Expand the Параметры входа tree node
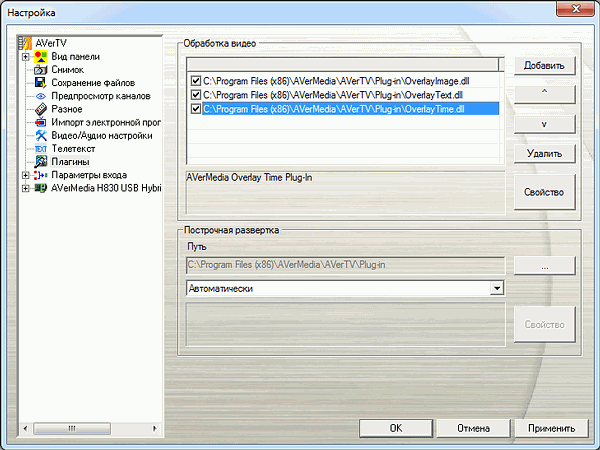This screenshot has height=450, width=600. (x=25, y=174)
